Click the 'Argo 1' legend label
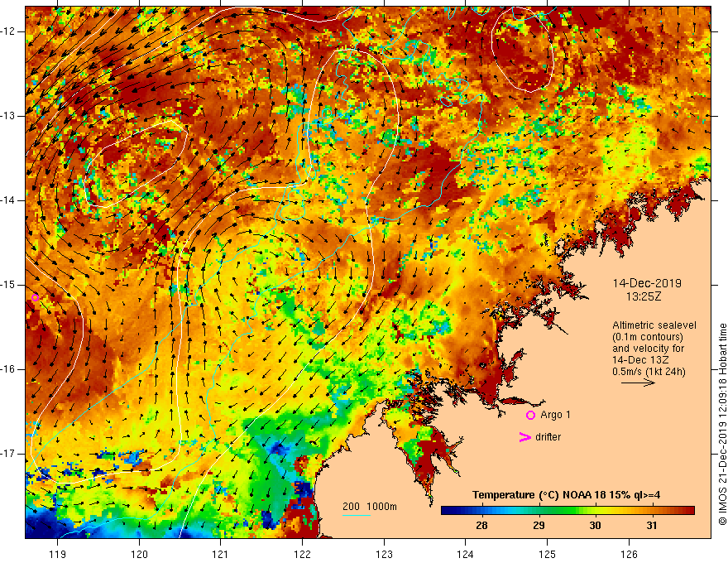Viewport: 728px width, 563px height. point(555,415)
